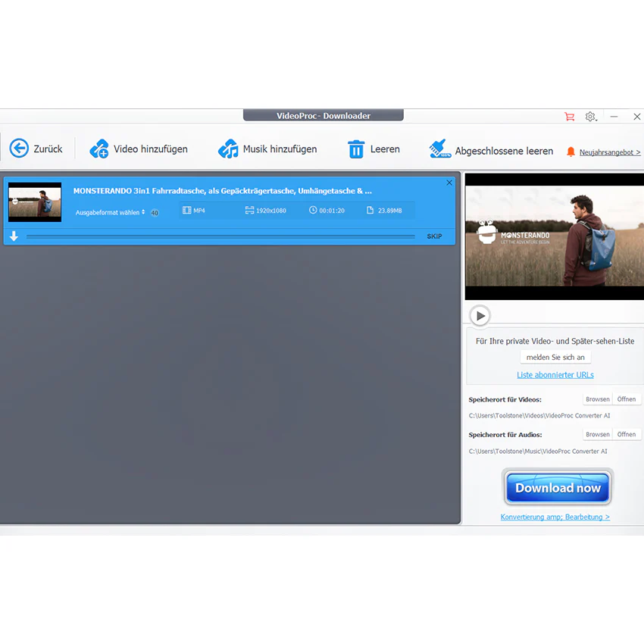Screen dimensions: 644x644
Task: Go back with the Zurück arrow icon
Action: click(x=19, y=148)
